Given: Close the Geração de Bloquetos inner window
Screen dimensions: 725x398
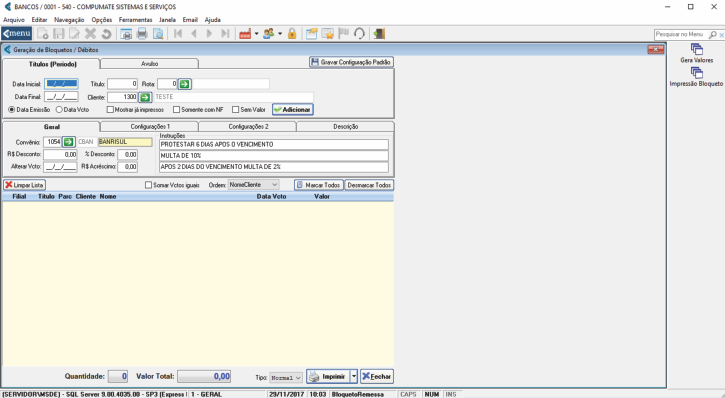Looking at the screenshot, I should [x=655, y=49].
